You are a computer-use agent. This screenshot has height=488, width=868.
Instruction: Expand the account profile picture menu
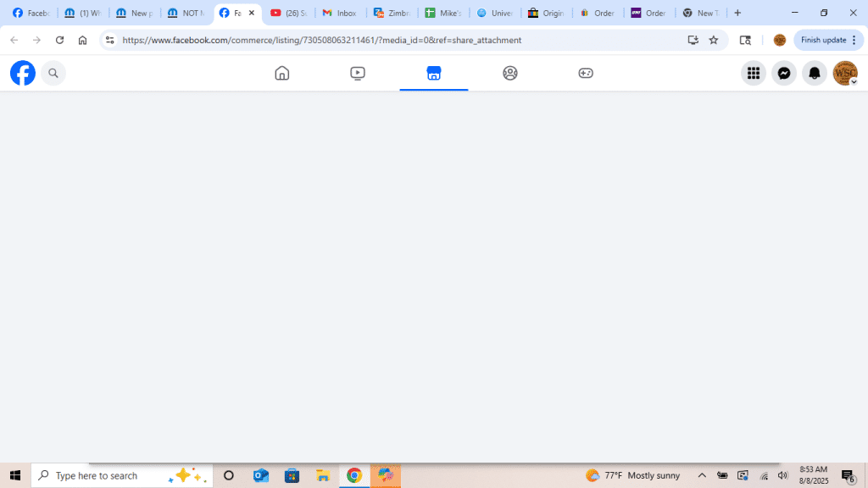pos(845,74)
